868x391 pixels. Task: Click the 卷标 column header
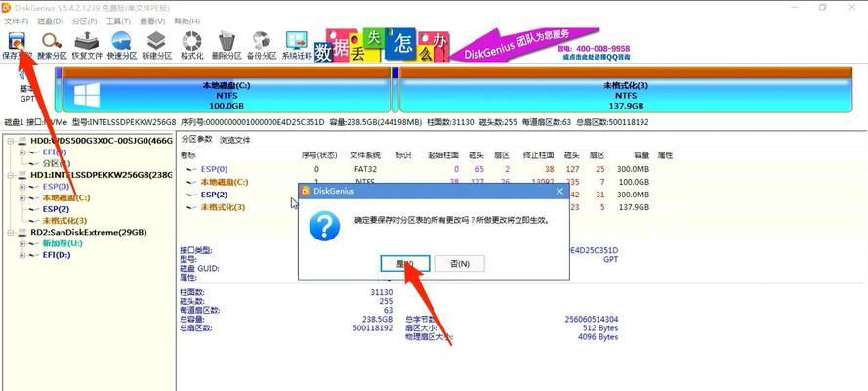coord(188,155)
